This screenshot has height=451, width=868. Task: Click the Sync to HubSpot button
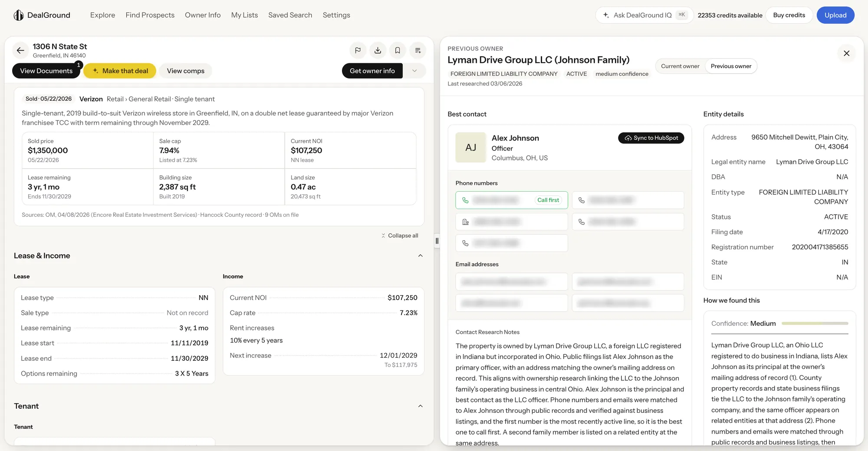point(651,138)
